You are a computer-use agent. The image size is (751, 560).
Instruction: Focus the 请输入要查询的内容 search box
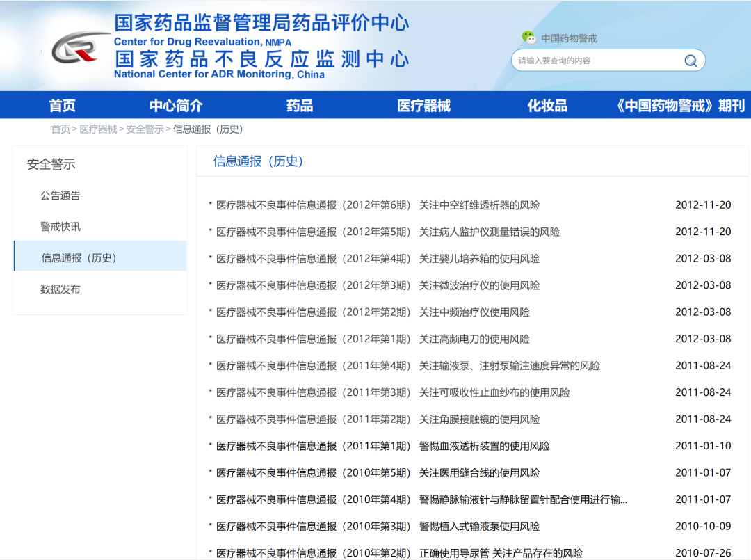pos(608,61)
